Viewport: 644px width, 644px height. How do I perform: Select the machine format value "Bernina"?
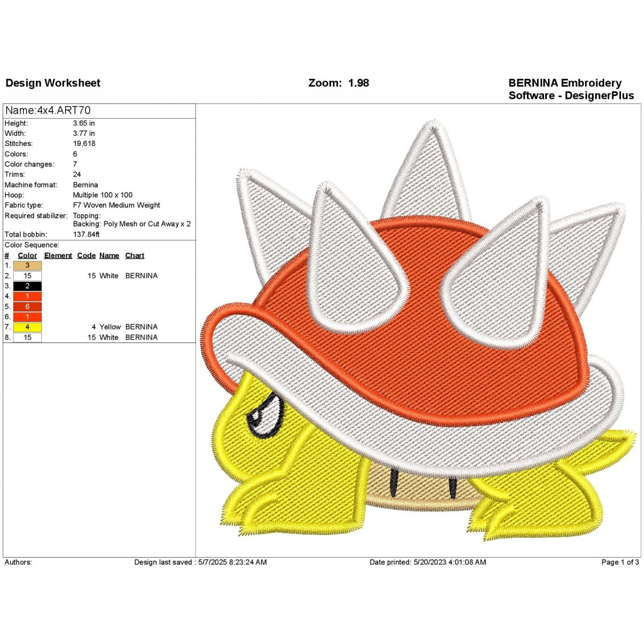coord(85,185)
